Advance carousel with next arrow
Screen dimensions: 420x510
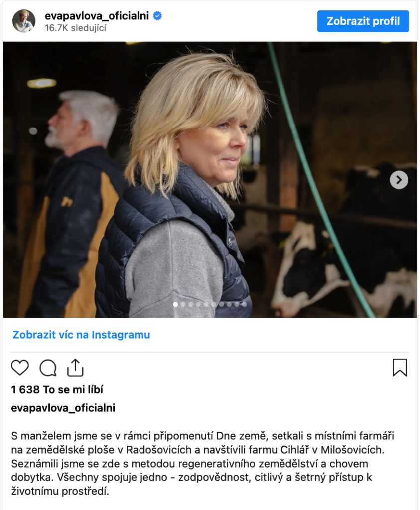(399, 180)
